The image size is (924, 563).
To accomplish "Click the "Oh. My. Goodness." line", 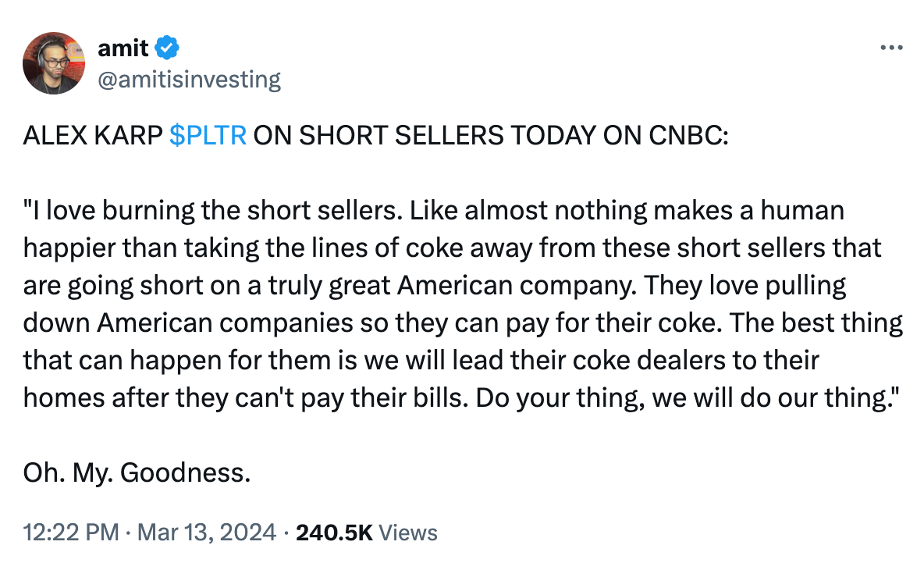I will pyautogui.click(x=137, y=472).
